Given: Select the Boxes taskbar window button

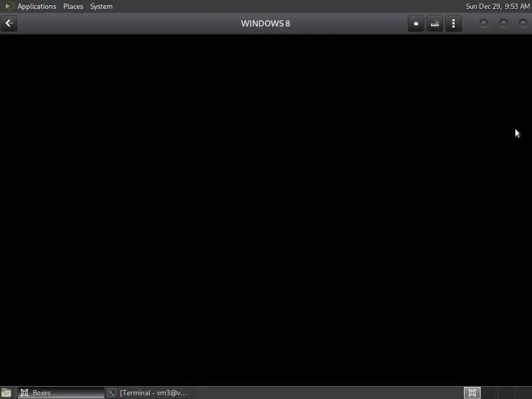Looking at the screenshot, I should coord(61,393).
